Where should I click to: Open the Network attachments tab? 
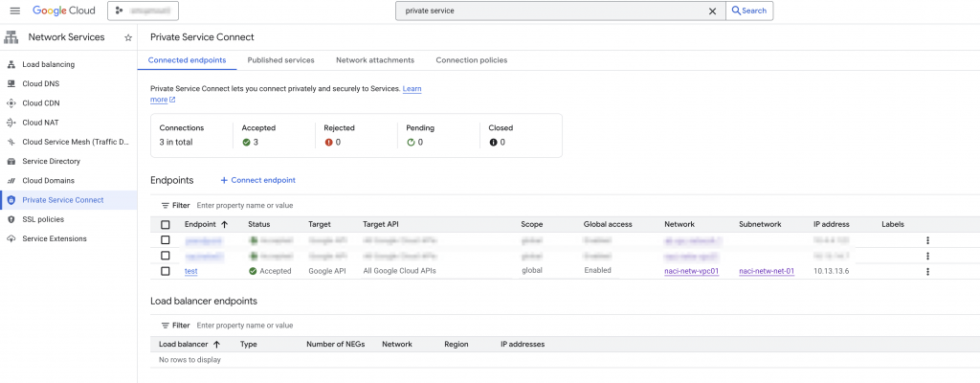375,60
